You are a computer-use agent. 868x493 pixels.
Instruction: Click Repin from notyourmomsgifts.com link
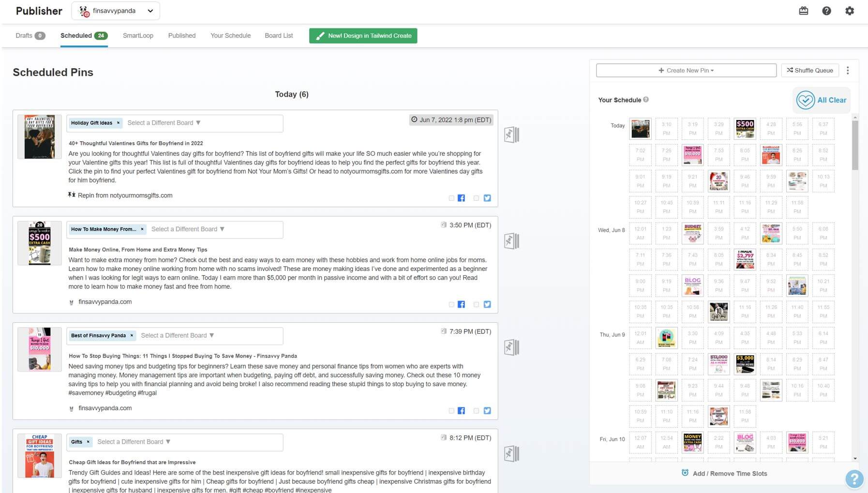(125, 195)
